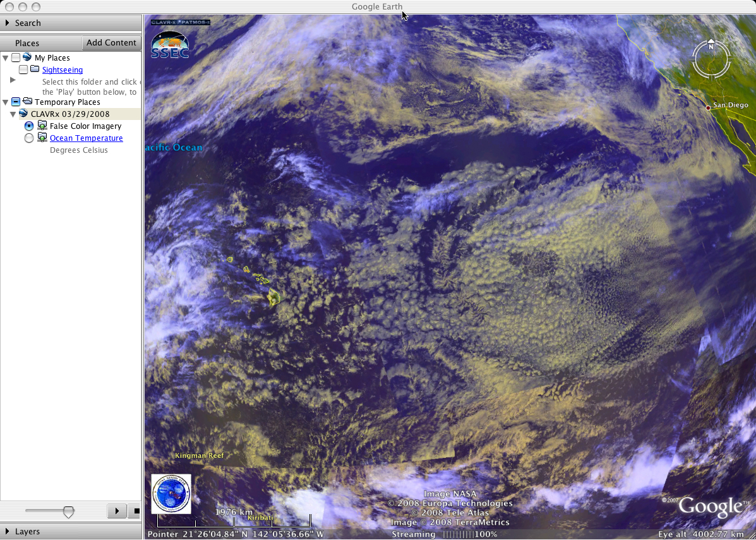Select the My Places label

tap(52, 58)
